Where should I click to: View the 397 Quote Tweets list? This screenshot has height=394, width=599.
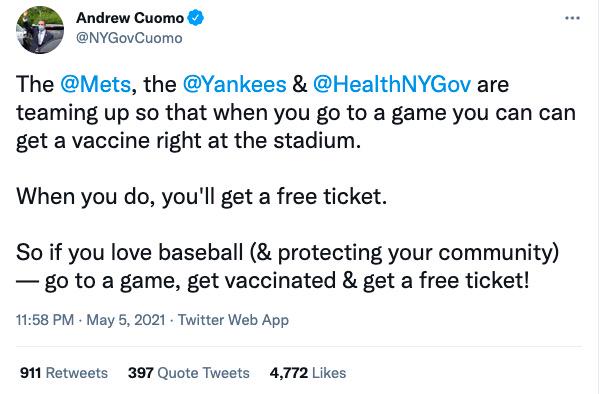pos(189,373)
